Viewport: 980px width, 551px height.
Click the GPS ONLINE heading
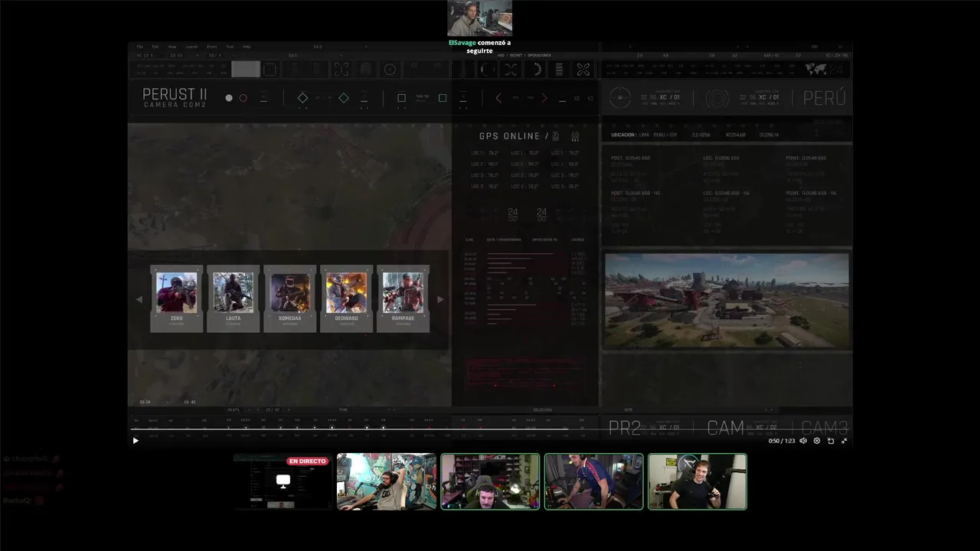click(510, 136)
